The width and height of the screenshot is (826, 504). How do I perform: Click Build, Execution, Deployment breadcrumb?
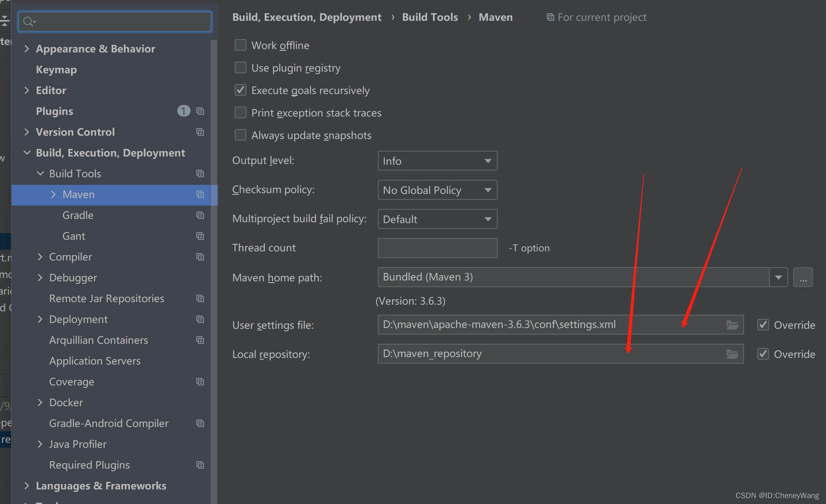(x=307, y=17)
